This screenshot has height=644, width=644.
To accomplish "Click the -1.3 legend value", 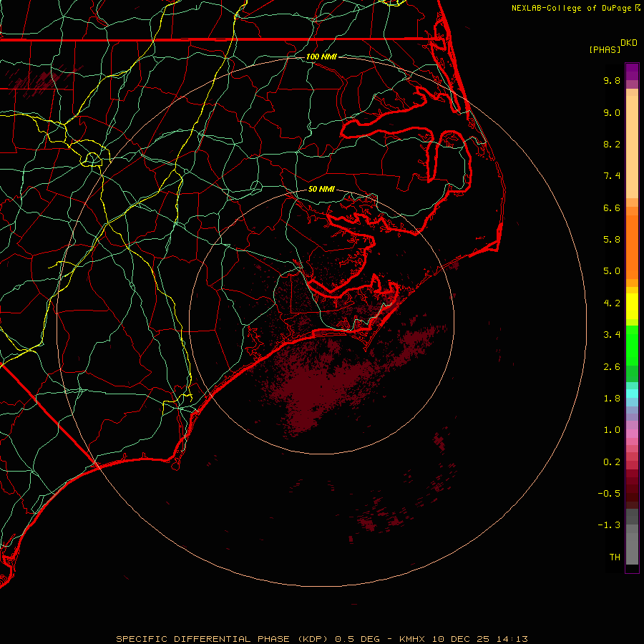I will 609,525.
